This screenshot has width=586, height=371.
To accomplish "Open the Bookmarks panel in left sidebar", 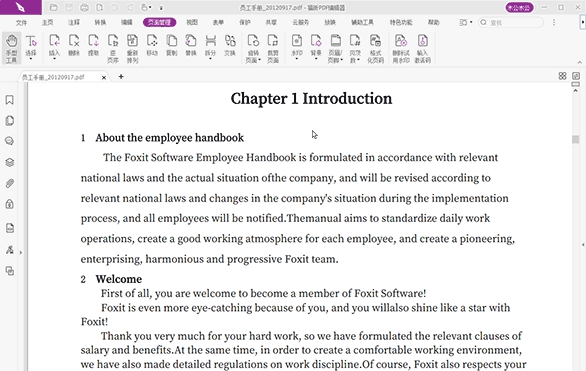I will point(10,100).
